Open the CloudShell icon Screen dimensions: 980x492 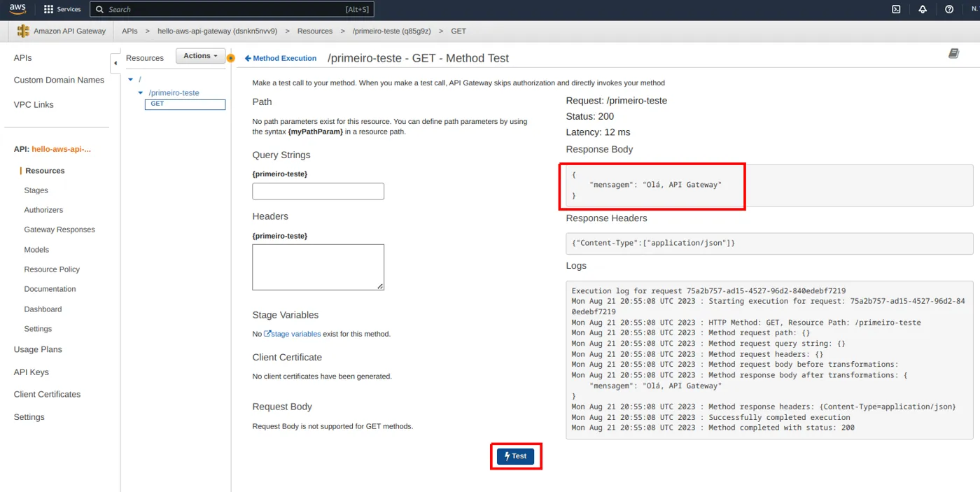pyautogui.click(x=896, y=9)
